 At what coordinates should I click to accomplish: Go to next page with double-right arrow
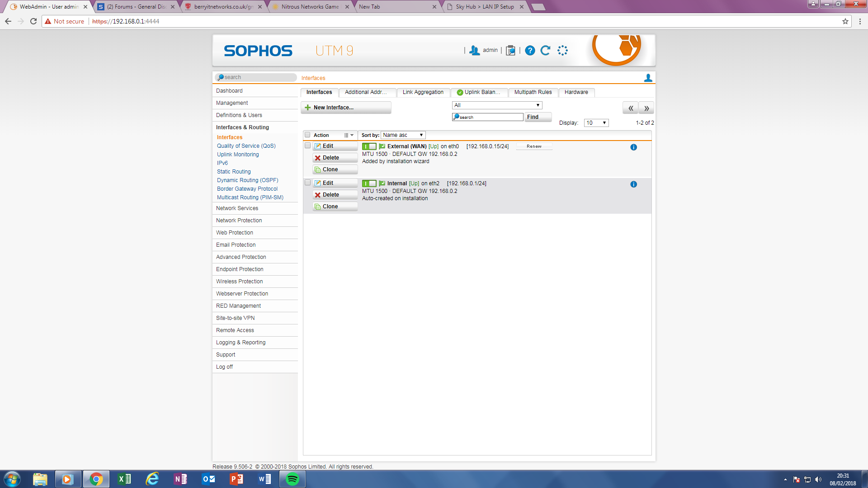coord(646,108)
